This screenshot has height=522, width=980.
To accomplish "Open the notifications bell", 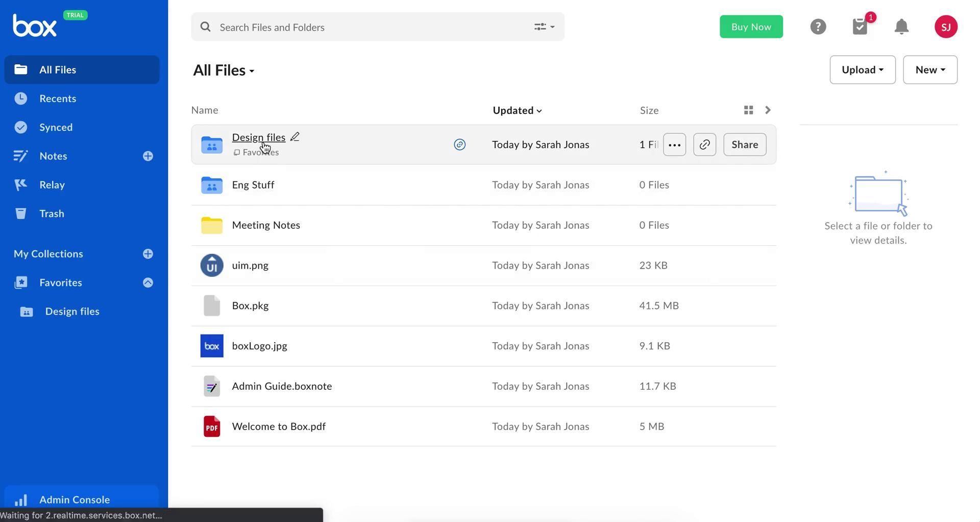I will pyautogui.click(x=901, y=27).
